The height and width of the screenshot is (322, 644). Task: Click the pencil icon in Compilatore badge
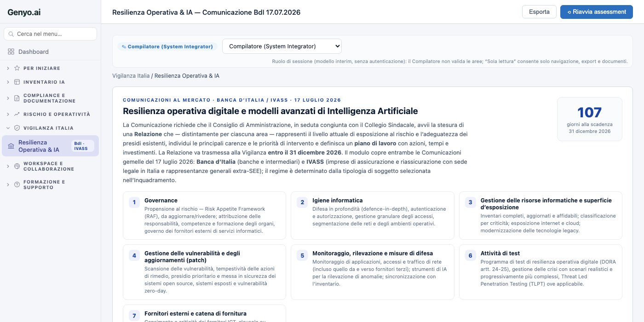click(x=124, y=46)
